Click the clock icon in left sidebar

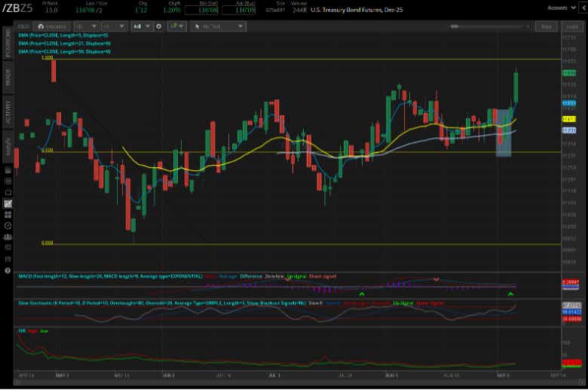point(8,225)
